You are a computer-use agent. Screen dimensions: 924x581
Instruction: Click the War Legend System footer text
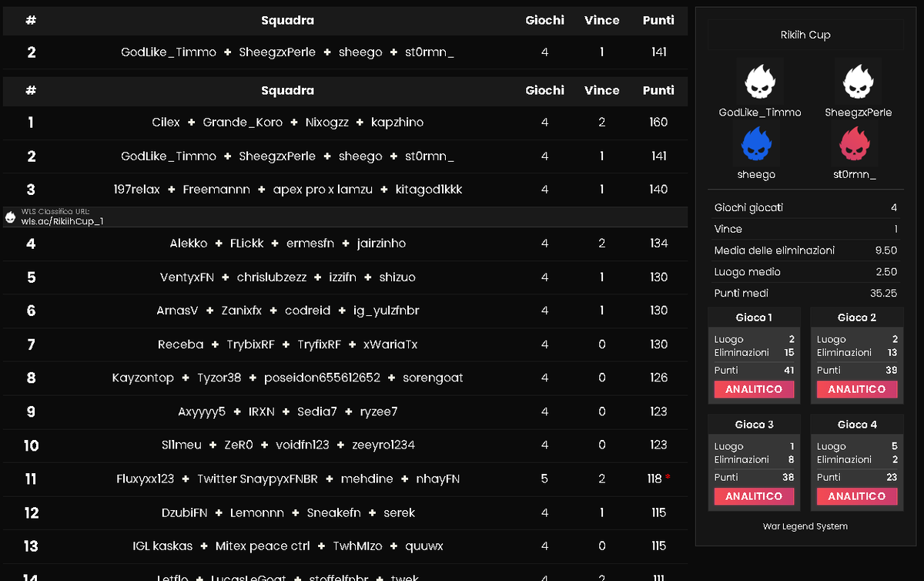point(805,526)
